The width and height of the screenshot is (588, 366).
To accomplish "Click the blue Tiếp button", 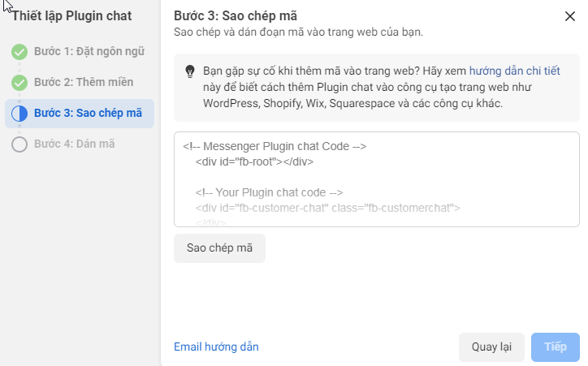I will [555, 347].
